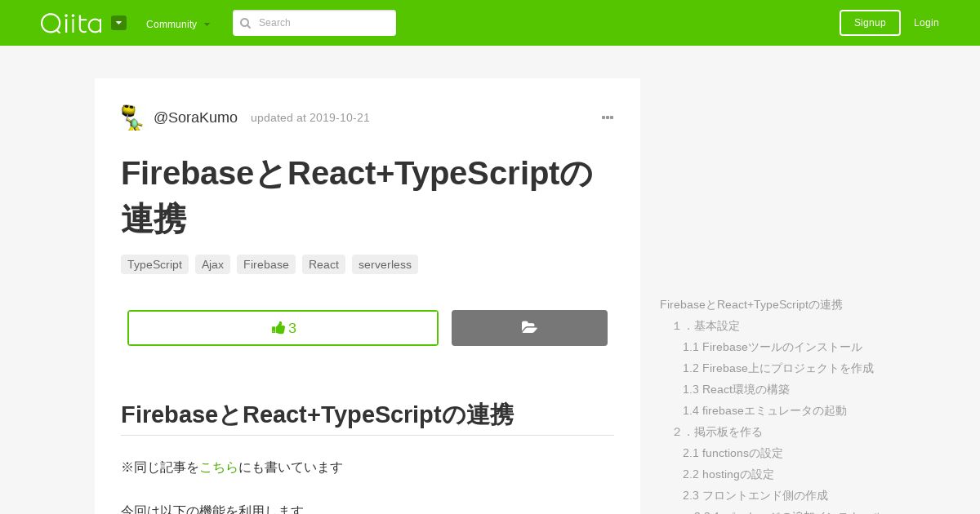
Task: Jump to FirebaseとReact+TypeScriptの連携 in contents
Action: (751, 304)
